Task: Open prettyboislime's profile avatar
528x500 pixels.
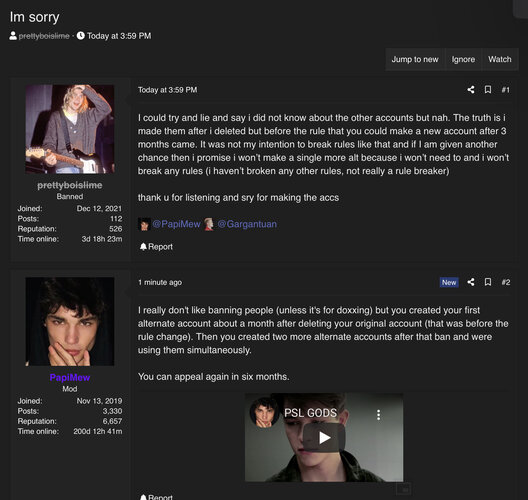Action: click(x=70, y=129)
